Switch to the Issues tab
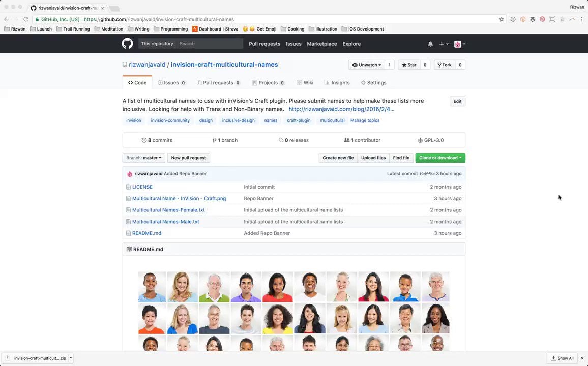This screenshot has height=366, width=588. [171, 83]
